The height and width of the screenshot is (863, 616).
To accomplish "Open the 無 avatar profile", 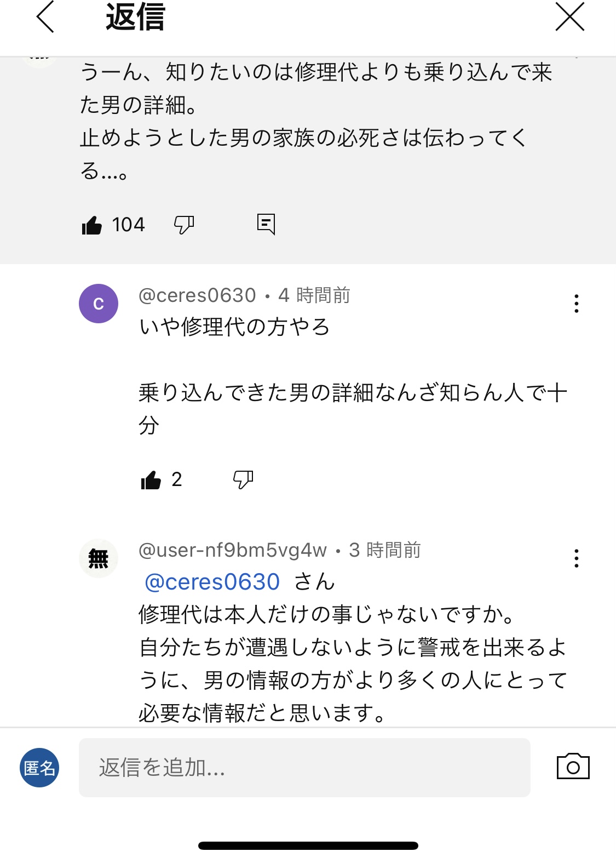I will coord(99,558).
